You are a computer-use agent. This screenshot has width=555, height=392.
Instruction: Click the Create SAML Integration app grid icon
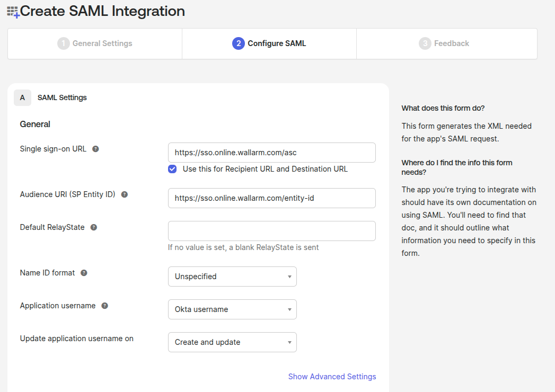point(12,11)
